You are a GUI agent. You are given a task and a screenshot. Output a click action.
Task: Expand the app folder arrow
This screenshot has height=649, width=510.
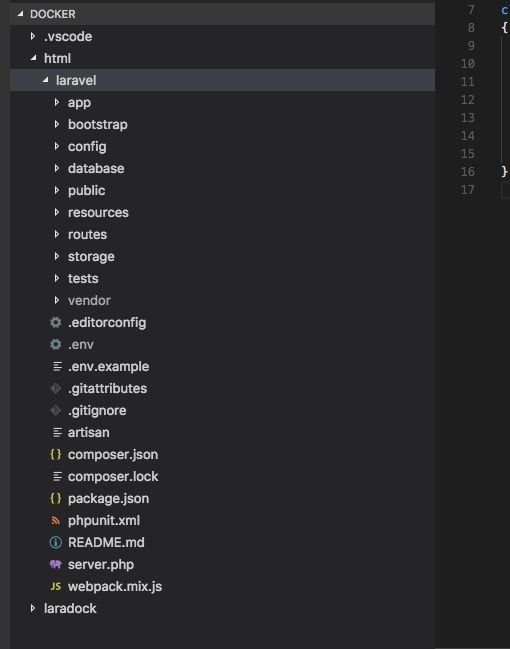click(x=57, y=102)
